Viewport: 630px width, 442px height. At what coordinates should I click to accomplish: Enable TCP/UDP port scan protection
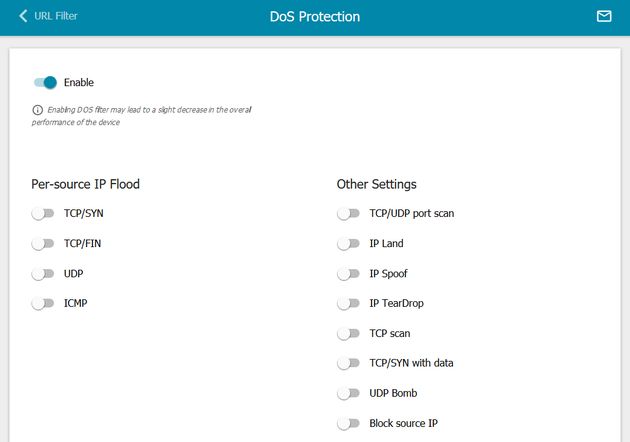(348, 213)
